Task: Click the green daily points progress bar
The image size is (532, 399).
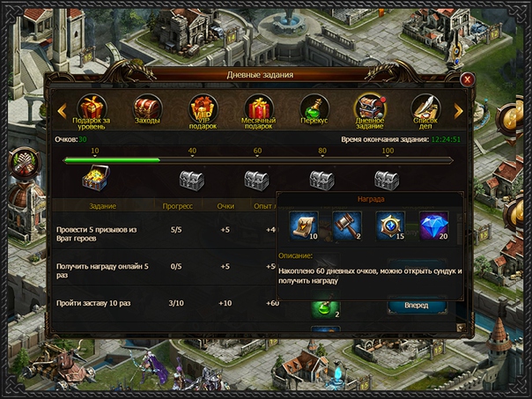Action: pyautogui.click(x=112, y=160)
